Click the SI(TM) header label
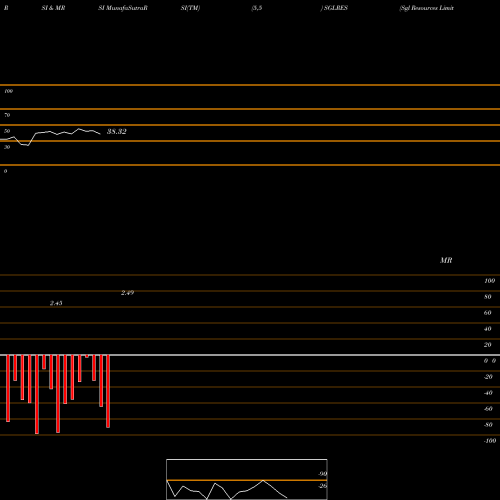This screenshot has height=500, width=500. pos(190,8)
